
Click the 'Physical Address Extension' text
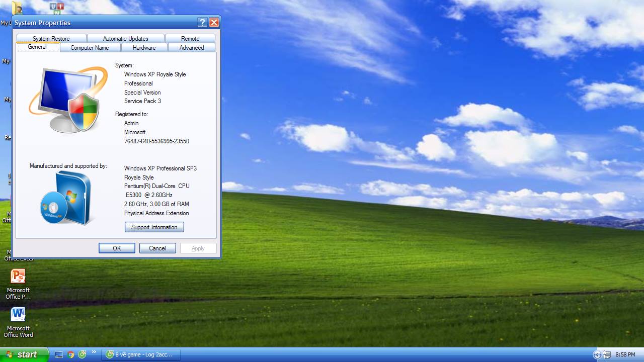pos(156,213)
